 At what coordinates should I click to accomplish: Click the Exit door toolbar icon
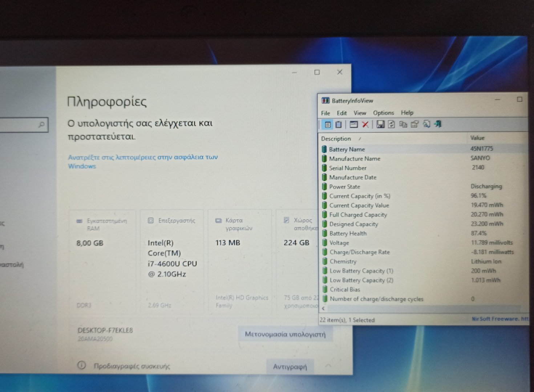tap(438, 124)
